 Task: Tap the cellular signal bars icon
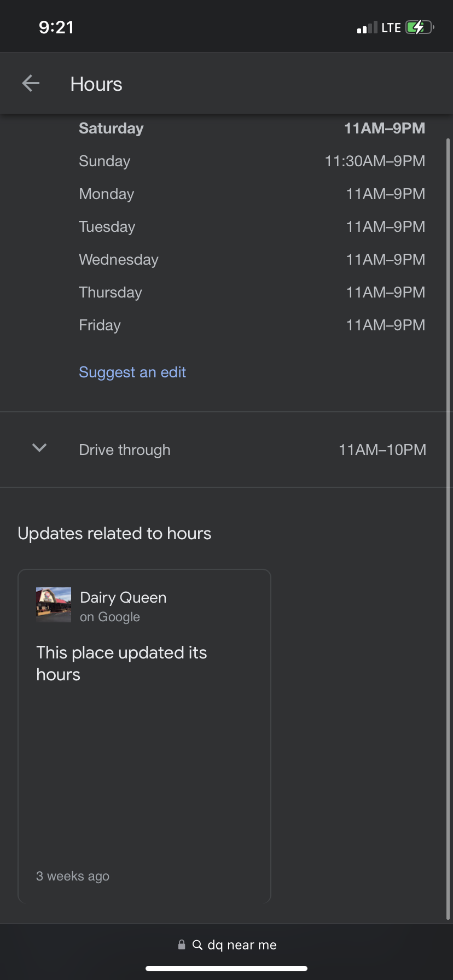click(367, 28)
